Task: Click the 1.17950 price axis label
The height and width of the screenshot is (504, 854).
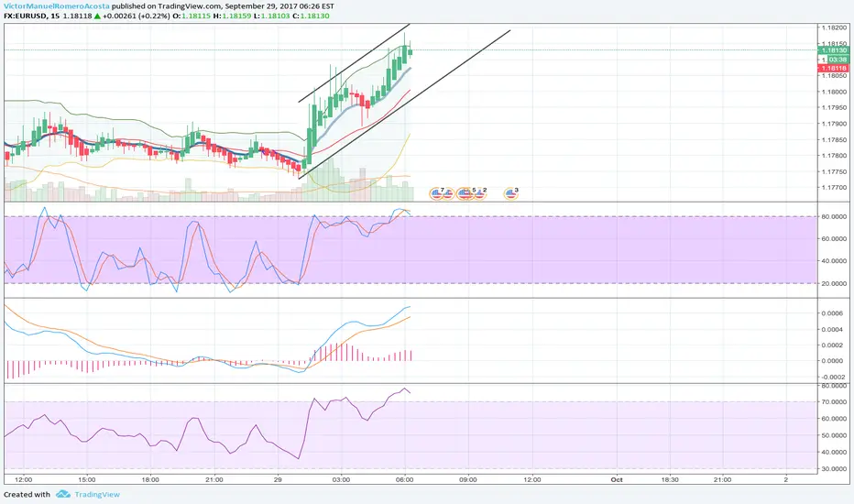Action: click(x=834, y=107)
